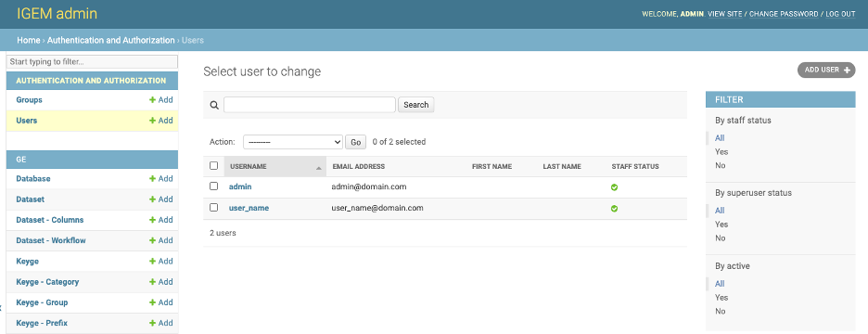Click the user search input field
868x334 pixels.
coord(310,105)
